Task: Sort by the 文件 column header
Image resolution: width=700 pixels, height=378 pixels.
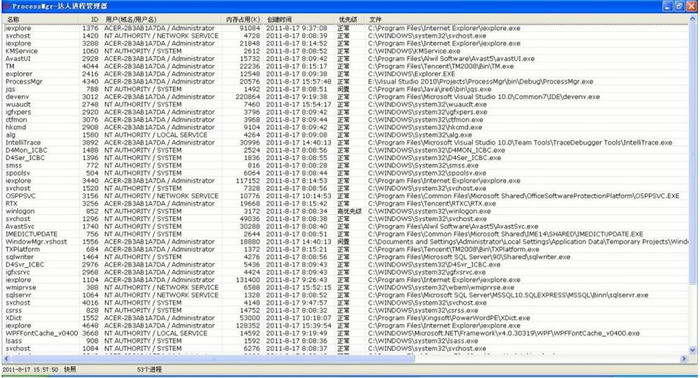Action: tap(528, 20)
